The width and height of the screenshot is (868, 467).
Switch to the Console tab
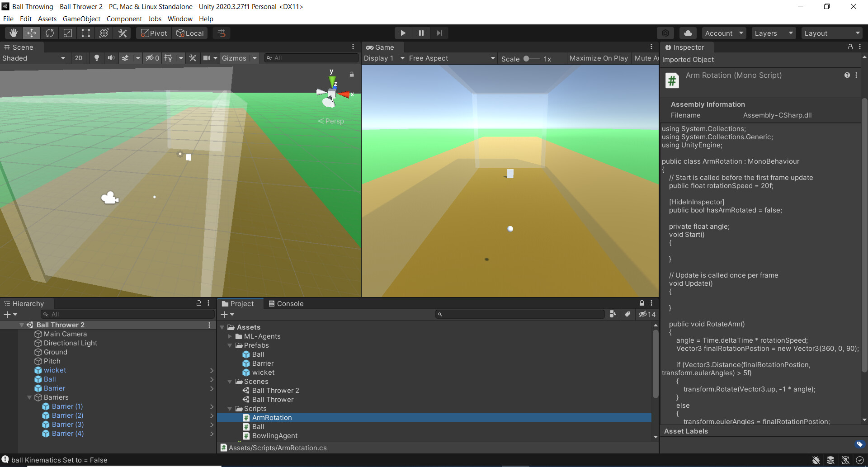tap(286, 304)
